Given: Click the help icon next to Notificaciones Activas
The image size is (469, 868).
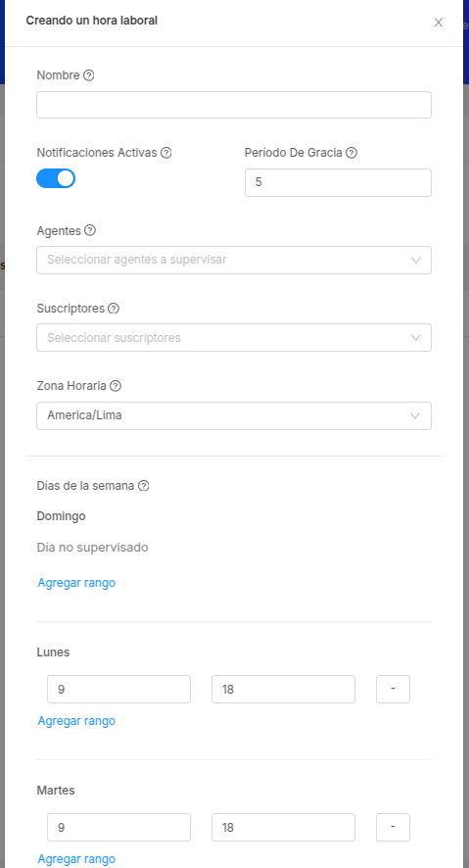Looking at the screenshot, I should 165,153.
